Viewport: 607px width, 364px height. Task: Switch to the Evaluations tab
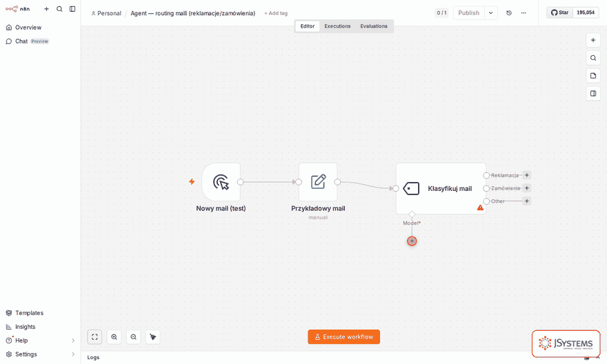coord(374,26)
